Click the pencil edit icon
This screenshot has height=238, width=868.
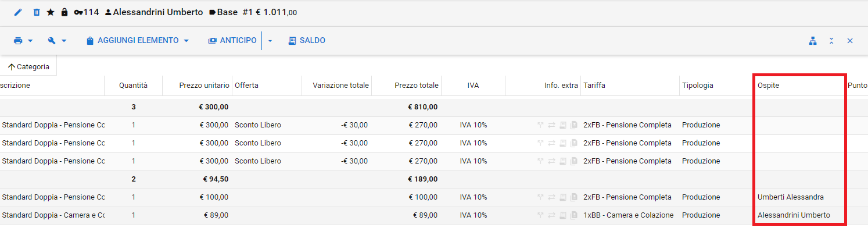click(17, 12)
